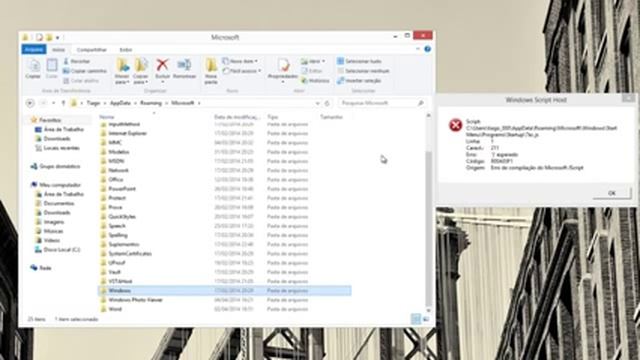Click the red Excluir delete icon
This screenshot has height=360, width=640.
tap(162, 65)
